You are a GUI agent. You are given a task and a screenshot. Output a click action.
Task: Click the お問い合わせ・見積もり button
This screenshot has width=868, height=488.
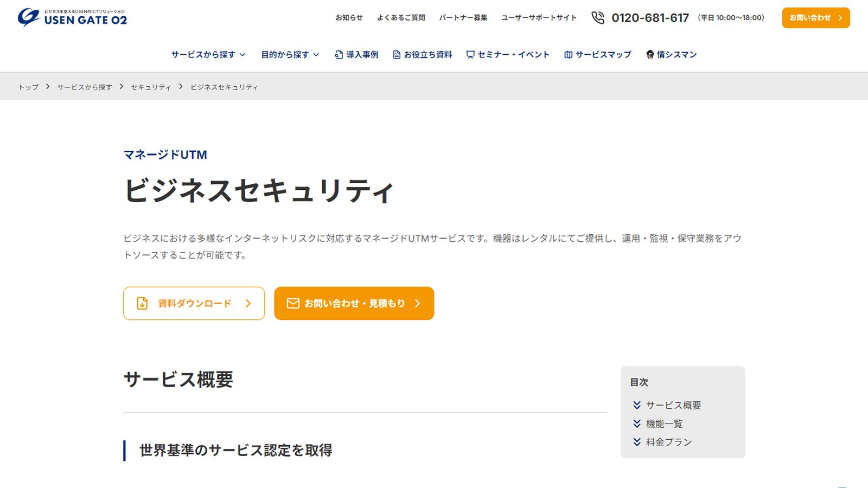pos(354,304)
